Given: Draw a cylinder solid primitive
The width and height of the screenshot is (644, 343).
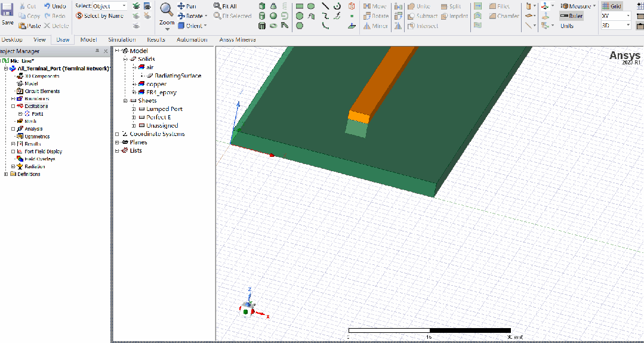Looking at the screenshot, I should (262, 16).
